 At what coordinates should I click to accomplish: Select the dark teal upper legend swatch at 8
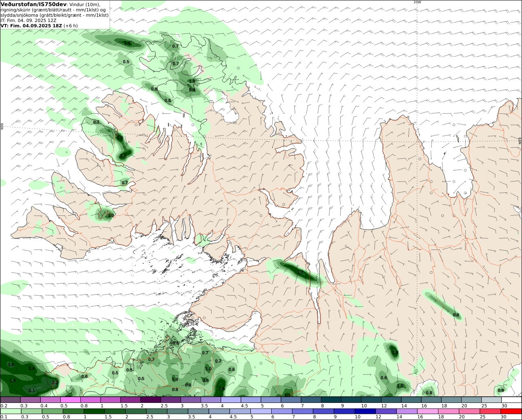[331, 400]
